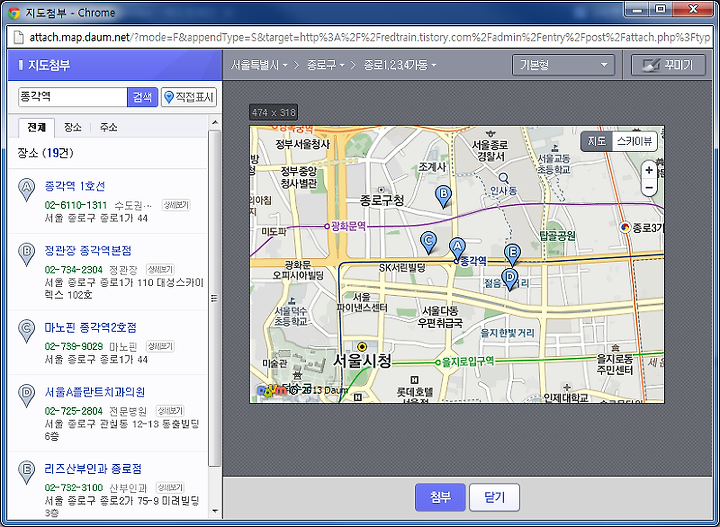This screenshot has height=527, width=720.
Task: Open the 서울특별시 region dropdown
Action: click(x=259, y=65)
